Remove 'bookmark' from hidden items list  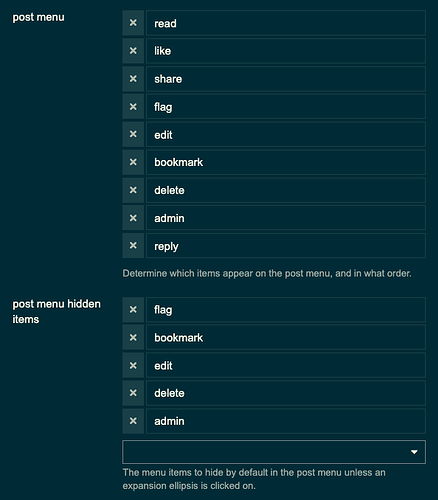coord(133,338)
